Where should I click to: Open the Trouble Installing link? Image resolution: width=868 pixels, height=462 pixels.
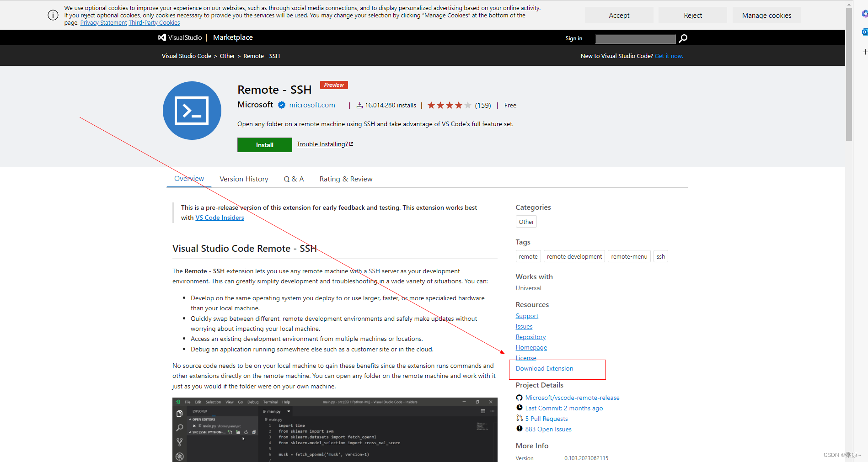click(x=322, y=144)
